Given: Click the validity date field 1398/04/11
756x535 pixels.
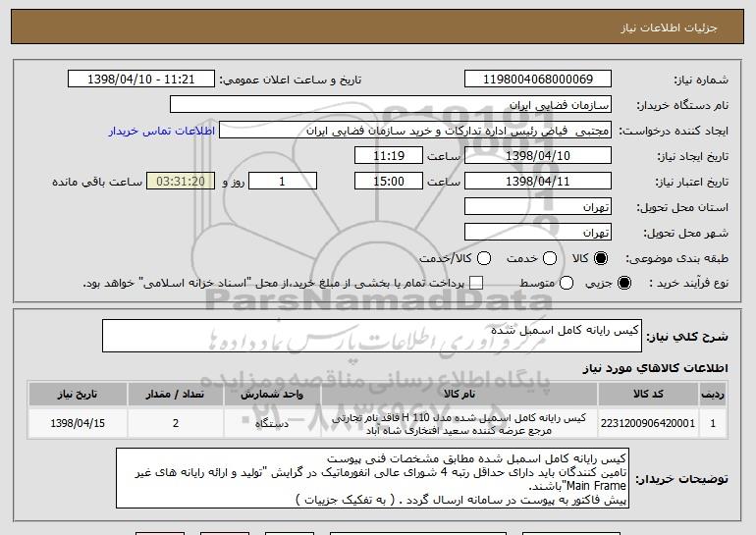Looking at the screenshot, I should (x=538, y=182).
